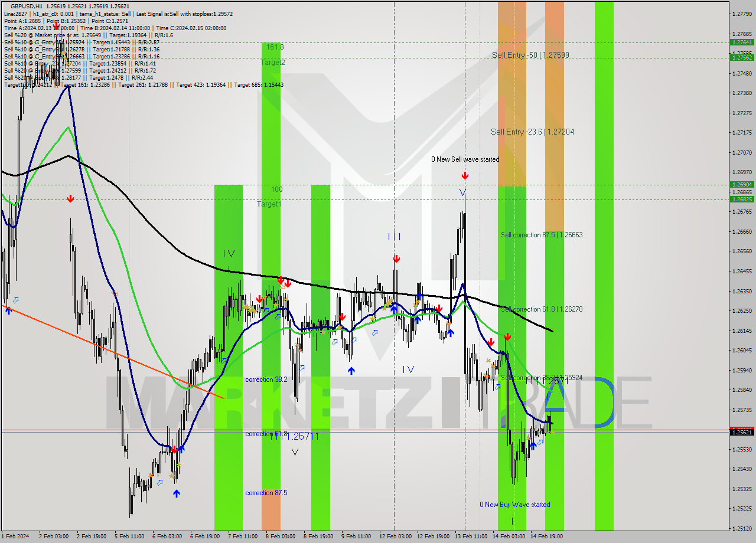
Task: Select the green 1.27641 price level tag
Action: (742, 42)
